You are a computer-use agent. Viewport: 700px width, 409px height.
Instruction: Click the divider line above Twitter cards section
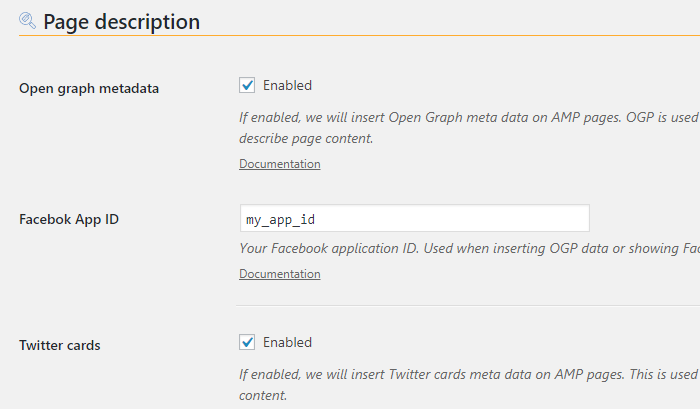pyautogui.click(x=468, y=306)
